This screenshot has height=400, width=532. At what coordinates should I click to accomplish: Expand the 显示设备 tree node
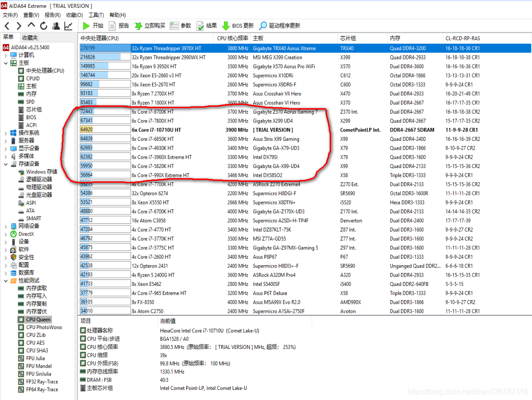[6, 149]
